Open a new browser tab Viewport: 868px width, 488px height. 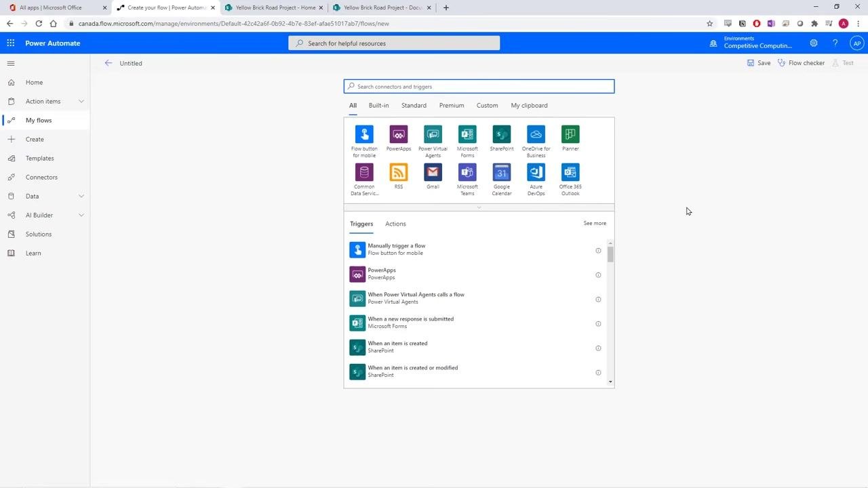coord(446,7)
